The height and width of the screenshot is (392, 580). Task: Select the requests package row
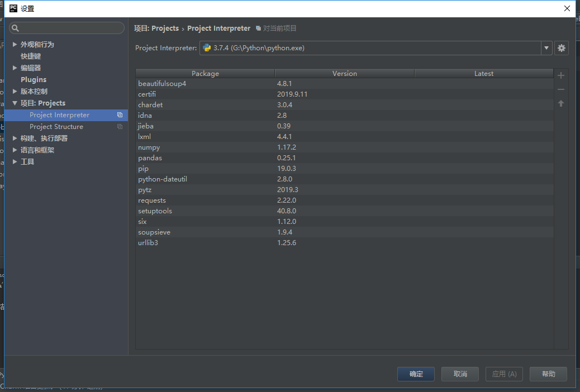point(344,200)
